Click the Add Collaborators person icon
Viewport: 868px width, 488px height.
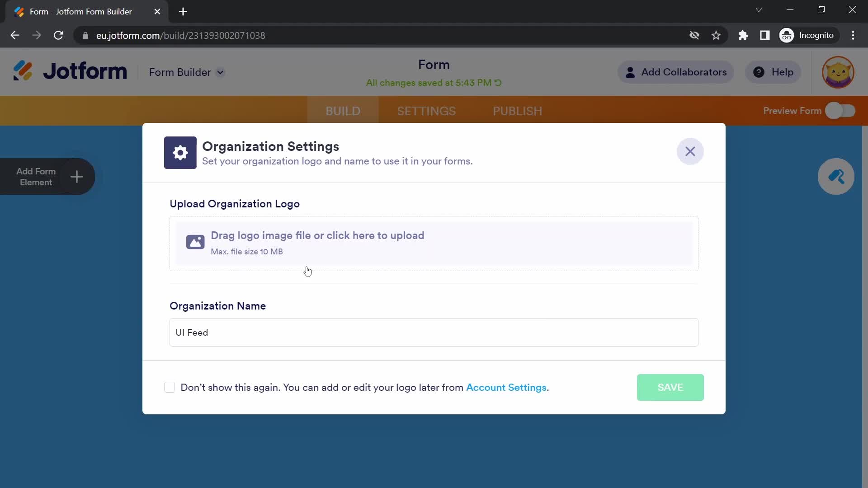[x=630, y=72]
